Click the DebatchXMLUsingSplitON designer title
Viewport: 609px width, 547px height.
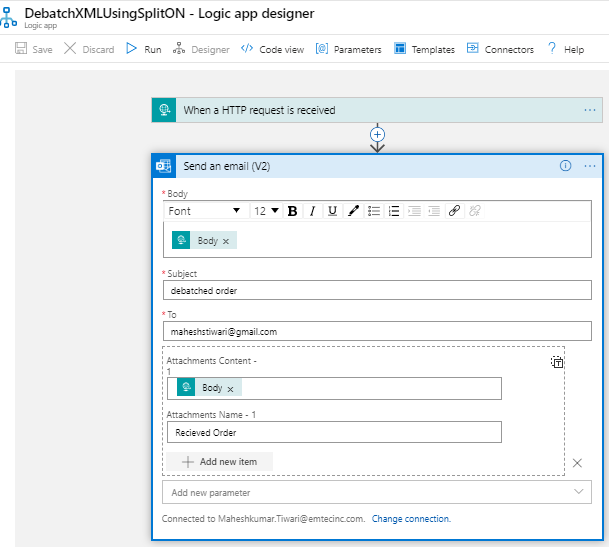pos(169,13)
